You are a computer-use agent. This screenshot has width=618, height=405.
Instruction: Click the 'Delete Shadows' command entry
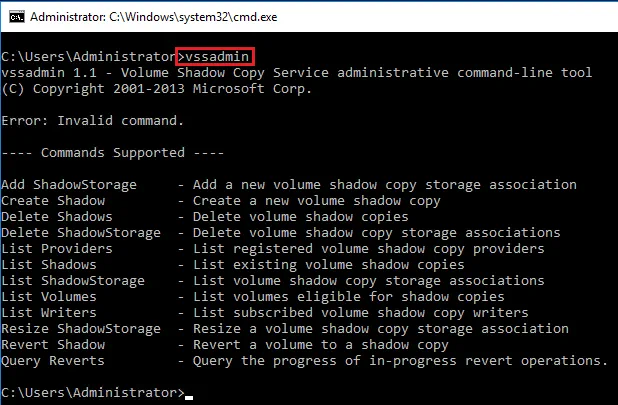(56, 217)
